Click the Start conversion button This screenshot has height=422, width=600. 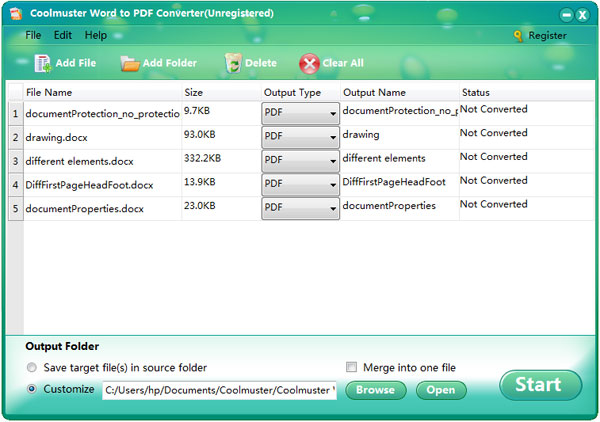[540, 385]
